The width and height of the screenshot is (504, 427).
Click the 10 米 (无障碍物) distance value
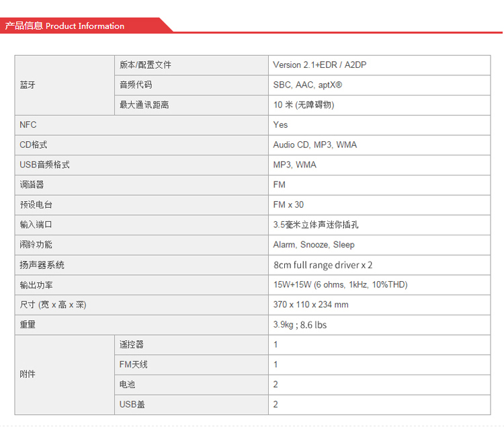click(304, 105)
